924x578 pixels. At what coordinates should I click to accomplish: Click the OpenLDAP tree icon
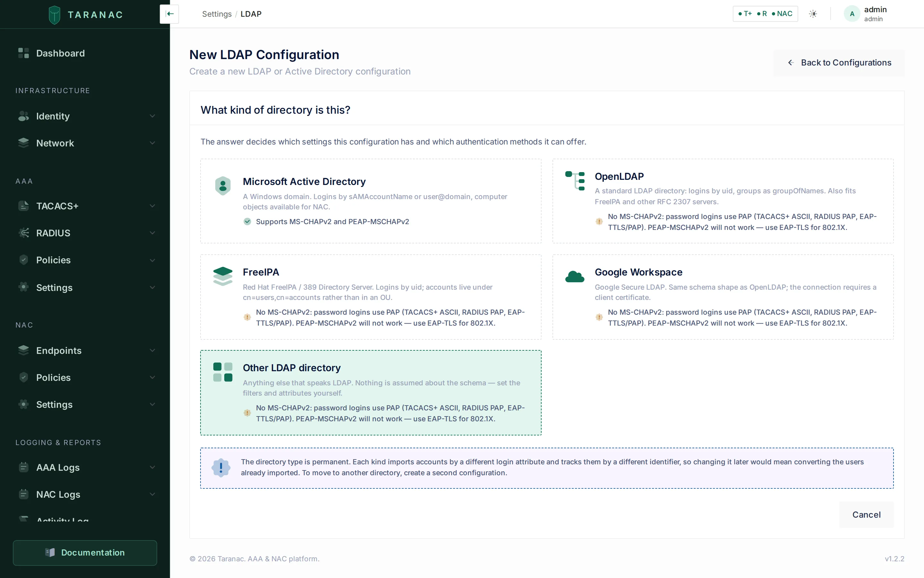click(575, 181)
